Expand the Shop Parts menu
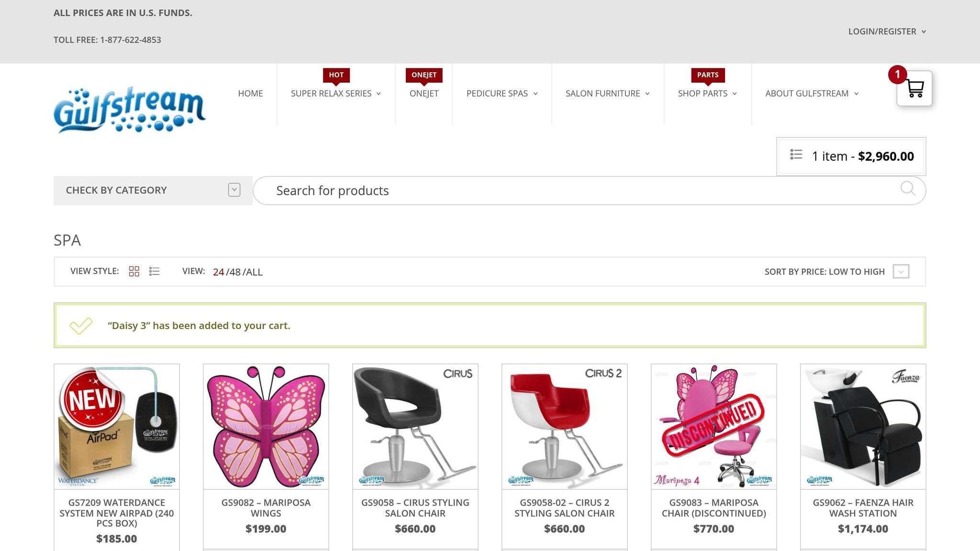980x551 pixels. click(707, 94)
